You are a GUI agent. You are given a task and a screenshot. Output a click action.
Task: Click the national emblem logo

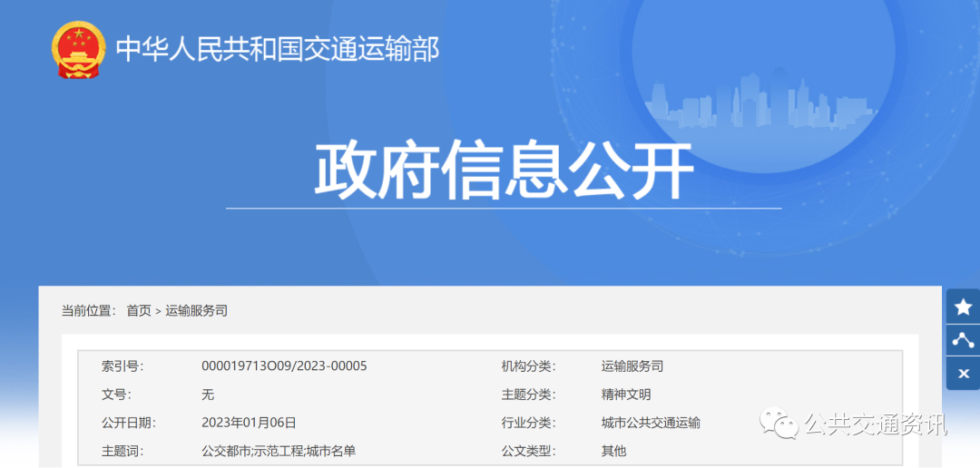pos(79,51)
